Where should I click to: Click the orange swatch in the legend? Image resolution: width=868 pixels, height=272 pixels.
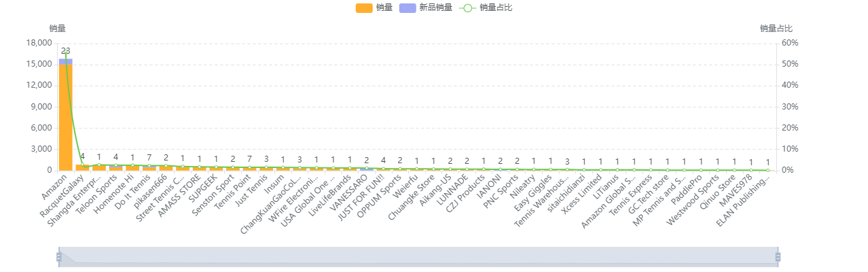(x=364, y=7)
